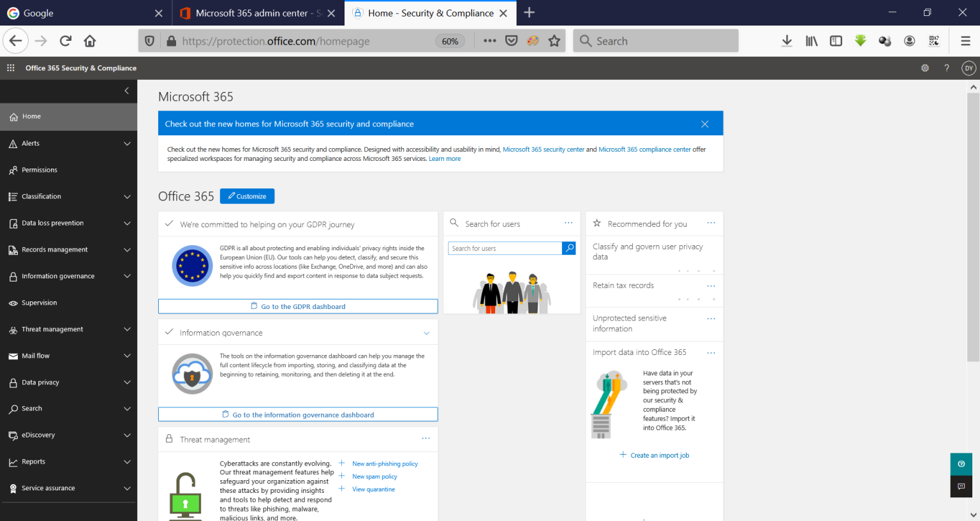980x521 pixels.
Task: Open the page actions three dots
Action: coord(489,41)
